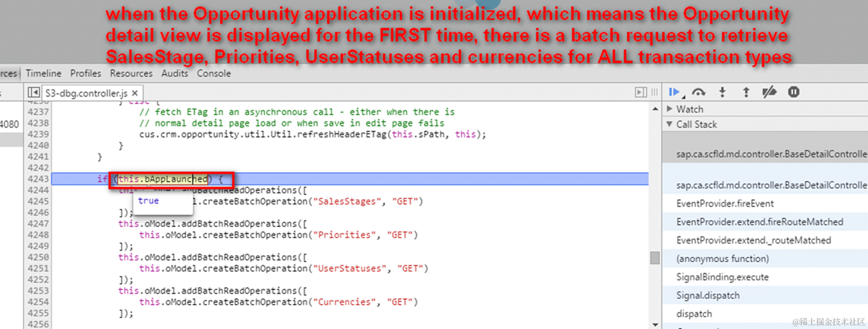The height and width of the screenshot is (329, 868).
Task: Click the "Currencies" string in code
Action: pos(344,302)
